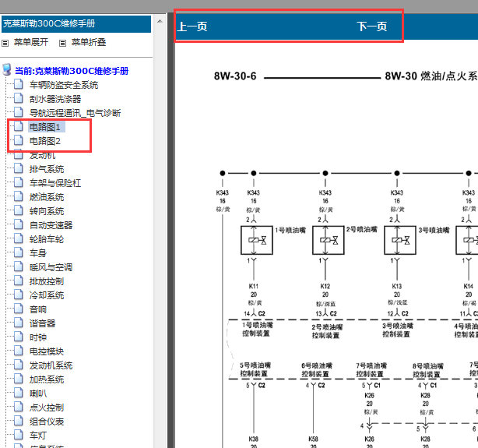This screenshot has width=478, height=448.
Task: Open 排放控制 entry
Action: pos(47,281)
